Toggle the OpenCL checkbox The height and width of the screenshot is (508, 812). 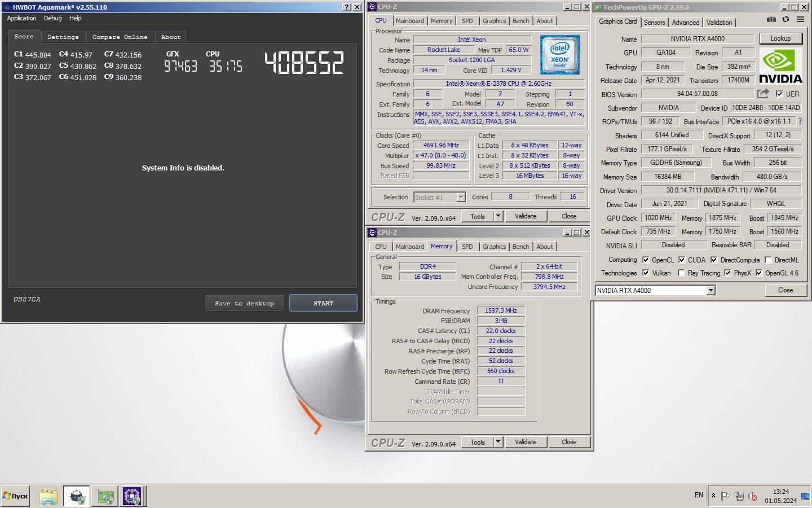(x=646, y=260)
